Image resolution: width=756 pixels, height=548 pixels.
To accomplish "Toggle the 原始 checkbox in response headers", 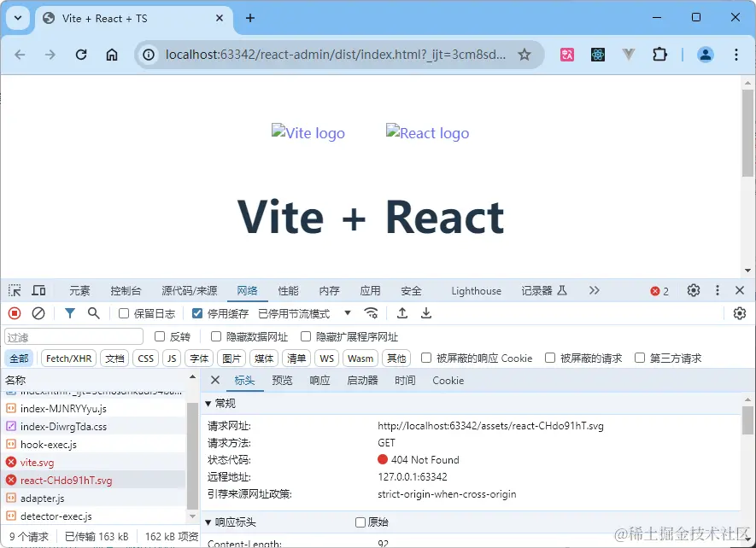I will [x=360, y=522].
